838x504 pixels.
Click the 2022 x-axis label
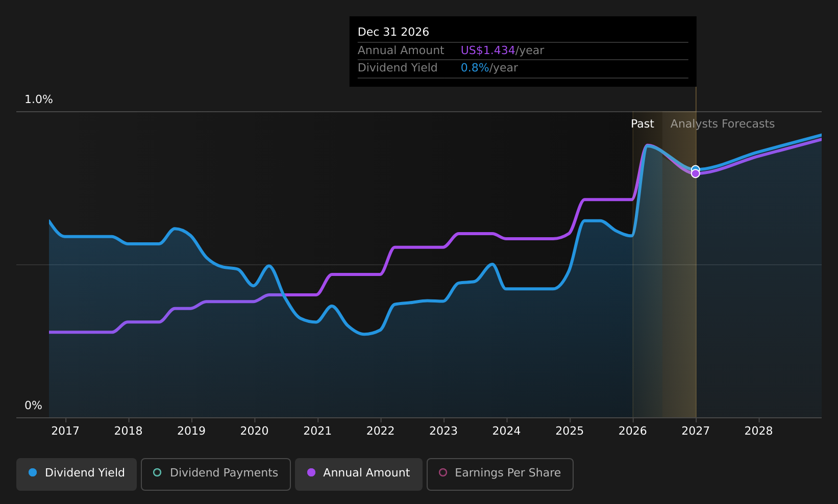click(380, 431)
